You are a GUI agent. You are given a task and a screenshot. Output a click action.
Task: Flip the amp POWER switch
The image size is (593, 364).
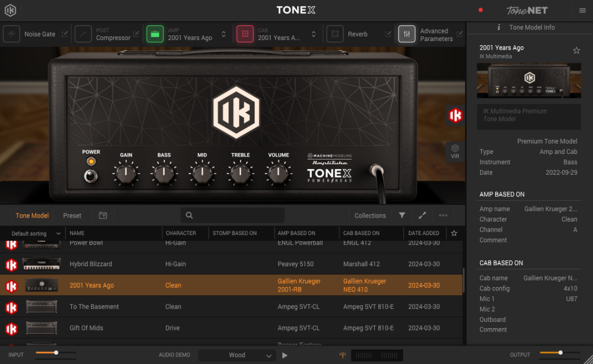tap(91, 176)
